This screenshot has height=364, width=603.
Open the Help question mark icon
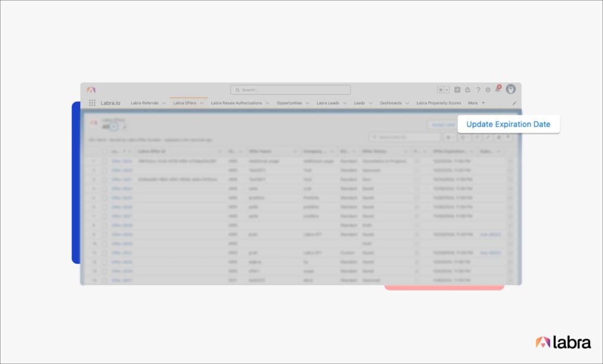click(x=478, y=90)
